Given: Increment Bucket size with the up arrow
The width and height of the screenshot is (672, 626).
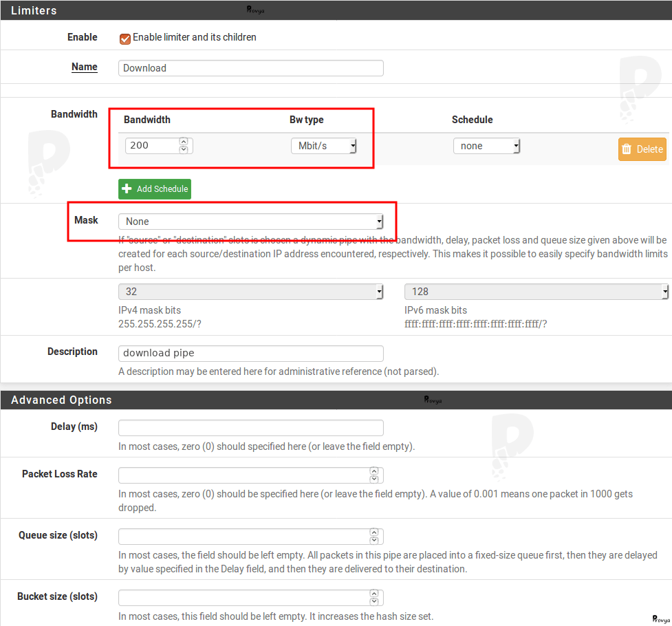Looking at the screenshot, I should (374, 594).
